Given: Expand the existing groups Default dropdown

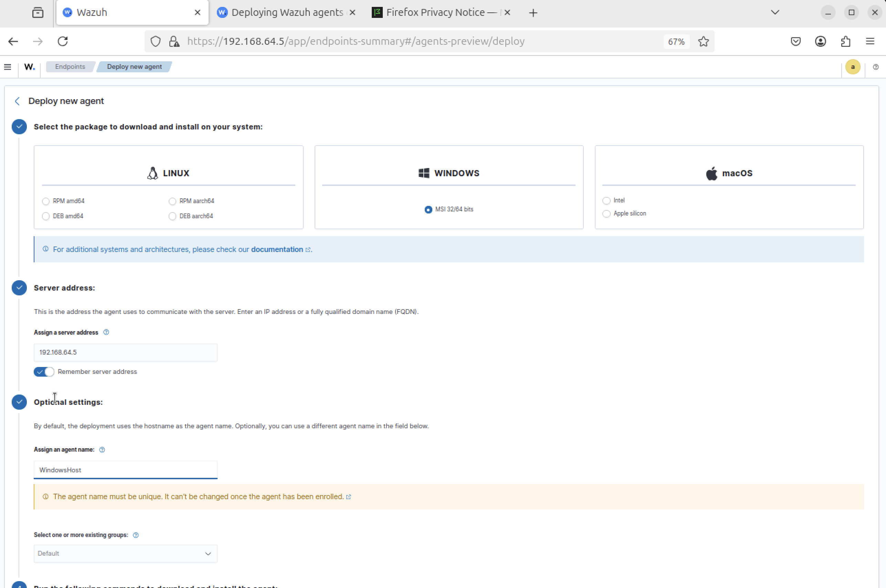Looking at the screenshot, I should click(125, 554).
